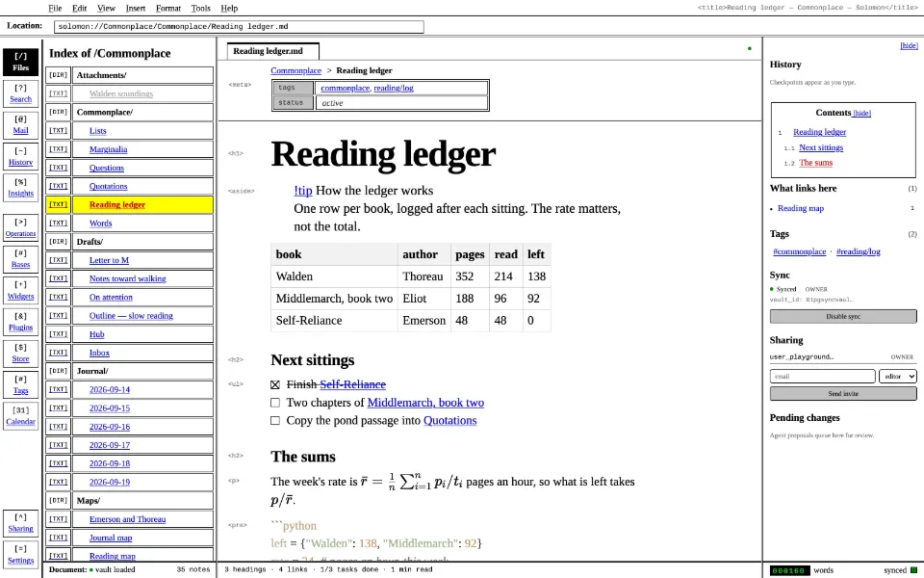Open the Insert menu
924x578 pixels.
click(x=136, y=9)
